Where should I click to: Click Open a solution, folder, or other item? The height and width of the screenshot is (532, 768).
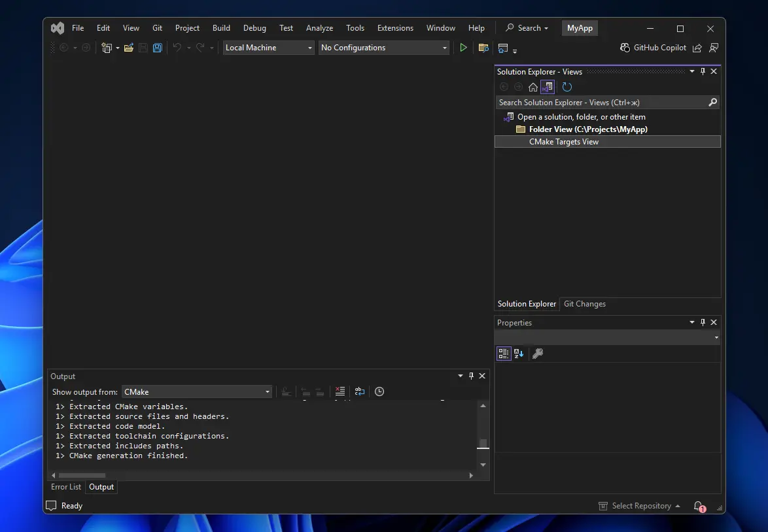click(580, 116)
